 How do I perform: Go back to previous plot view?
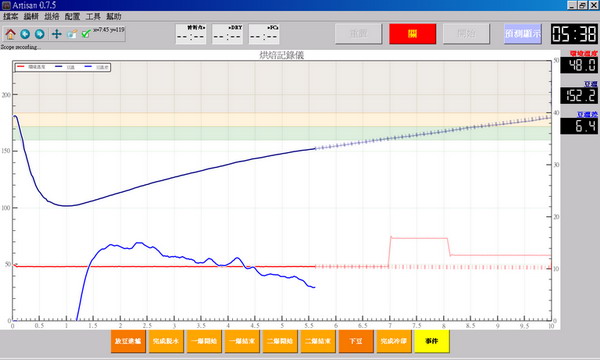pyautogui.click(x=25, y=34)
